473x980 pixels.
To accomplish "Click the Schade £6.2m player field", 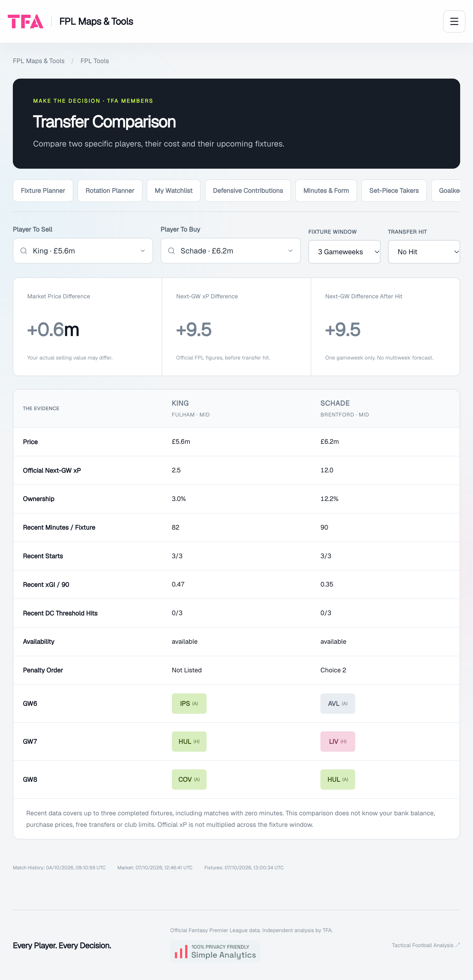I will pyautogui.click(x=230, y=251).
